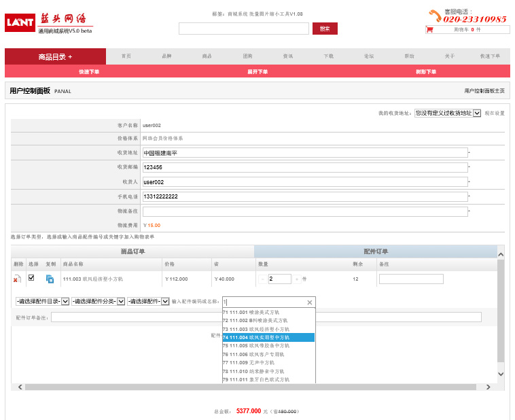The width and height of the screenshot is (515, 420).
Task: Copy the 111.003 product row
Action: pos(50,279)
